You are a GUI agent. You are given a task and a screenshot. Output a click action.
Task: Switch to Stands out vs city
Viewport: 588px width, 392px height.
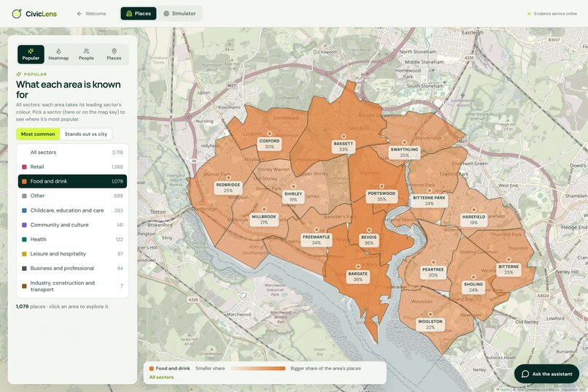86,134
